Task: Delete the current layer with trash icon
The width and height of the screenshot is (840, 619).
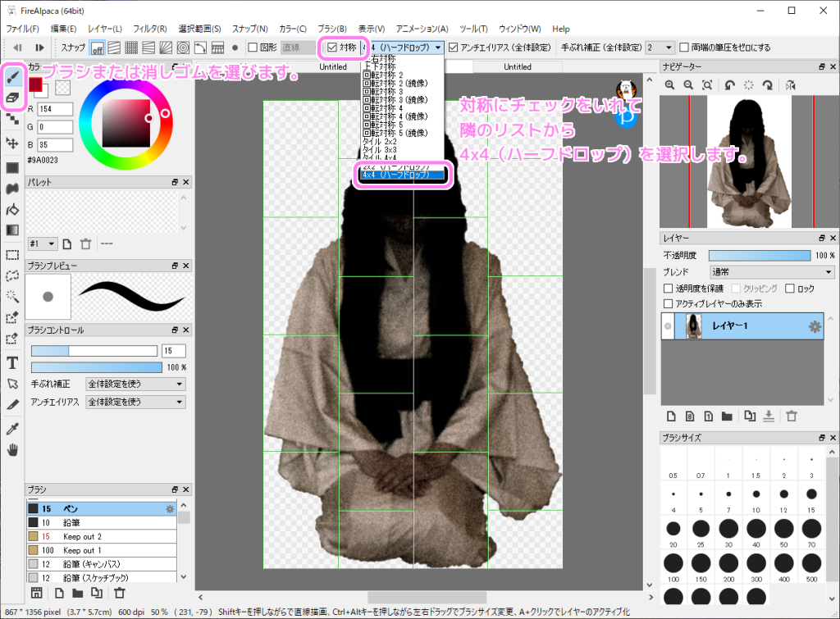Action: [791, 416]
